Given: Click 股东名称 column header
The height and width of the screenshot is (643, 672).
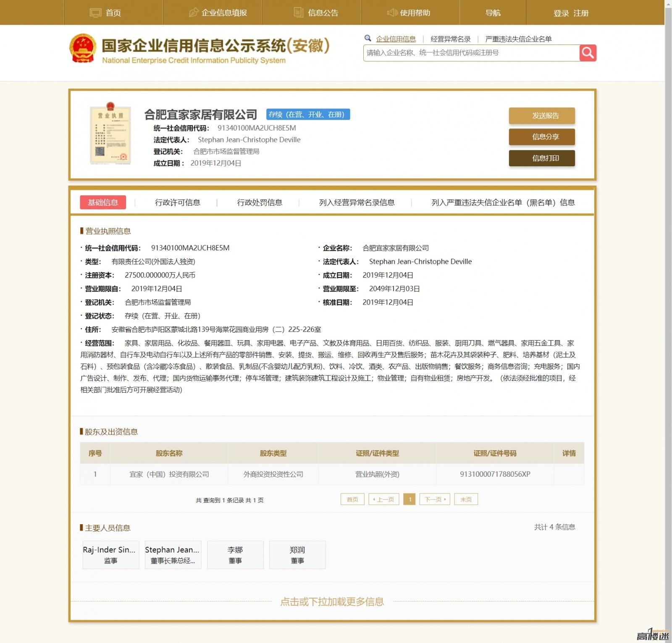Looking at the screenshot, I should [169, 453].
